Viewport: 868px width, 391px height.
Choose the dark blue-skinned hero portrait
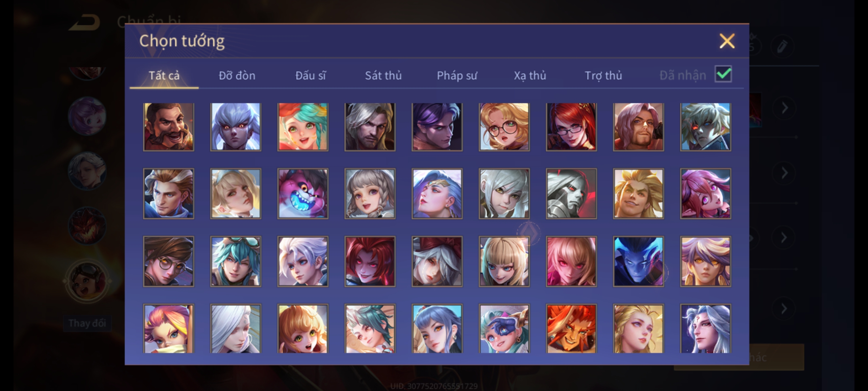(x=638, y=261)
